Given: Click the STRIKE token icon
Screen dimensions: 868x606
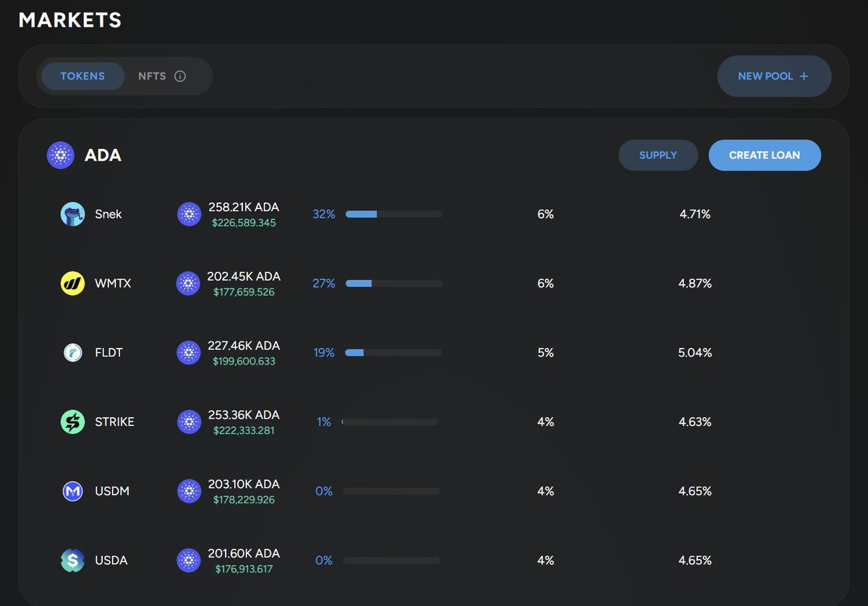Looking at the screenshot, I should point(72,422).
